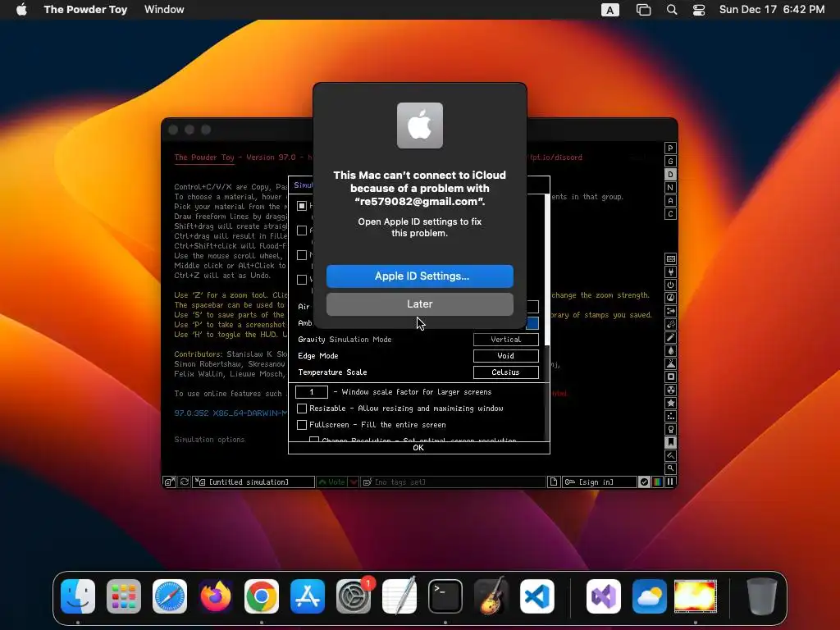The height and width of the screenshot is (630, 840).
Task: Open System Settings from the Dock
Action: 354,596
